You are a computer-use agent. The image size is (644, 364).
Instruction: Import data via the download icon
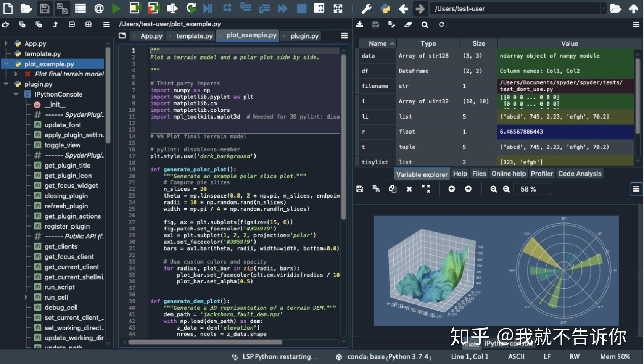(x=359, y=24)
